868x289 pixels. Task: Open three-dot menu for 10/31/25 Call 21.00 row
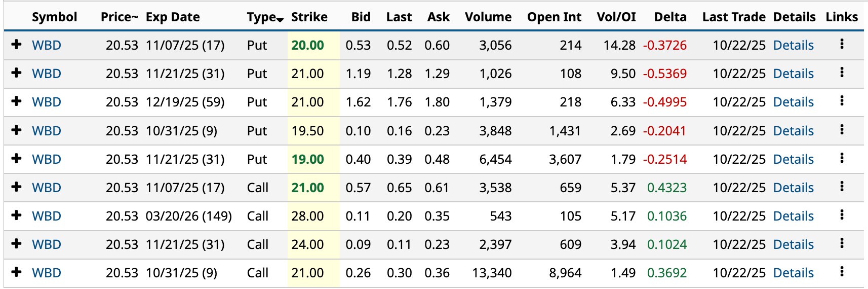point(842,272)
